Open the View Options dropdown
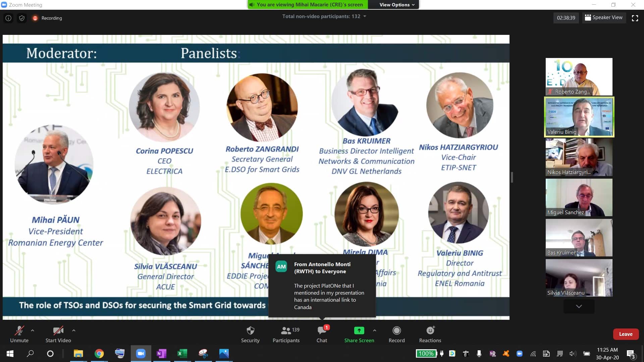644x362 pixels. (x=397, y=5)
